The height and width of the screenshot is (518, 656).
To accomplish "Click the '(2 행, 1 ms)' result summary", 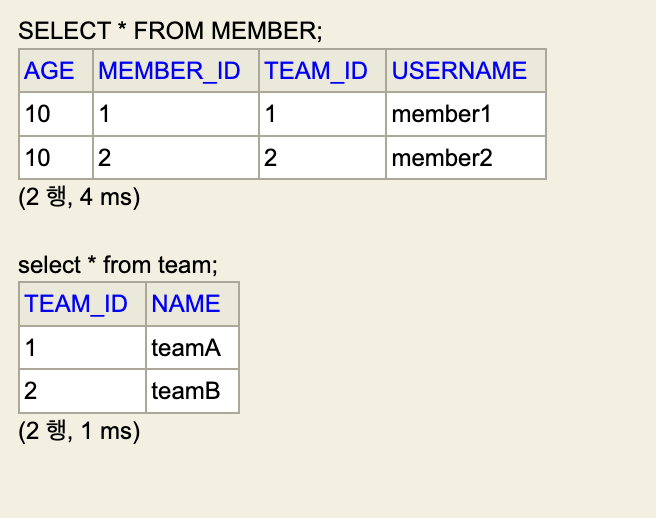I will pyautogui.click(x=79, y=431).
